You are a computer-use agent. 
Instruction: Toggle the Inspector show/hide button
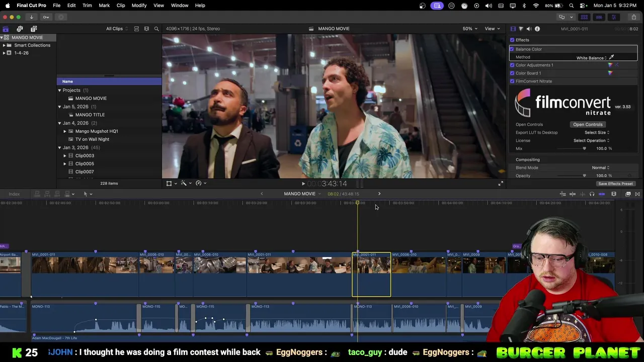coord(613,17)
